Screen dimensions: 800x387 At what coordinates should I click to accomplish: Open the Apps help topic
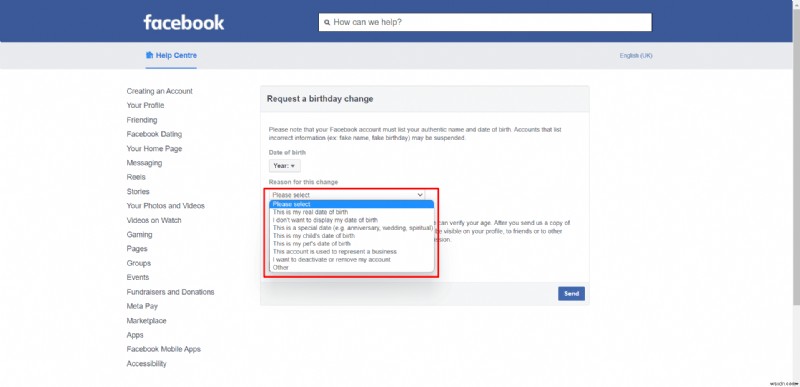(135, 335)
